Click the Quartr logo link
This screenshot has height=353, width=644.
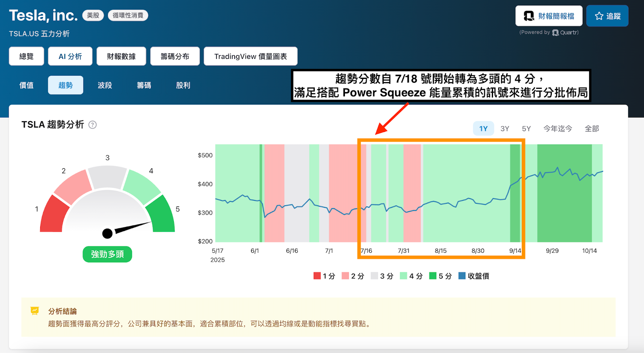(566, 33)
